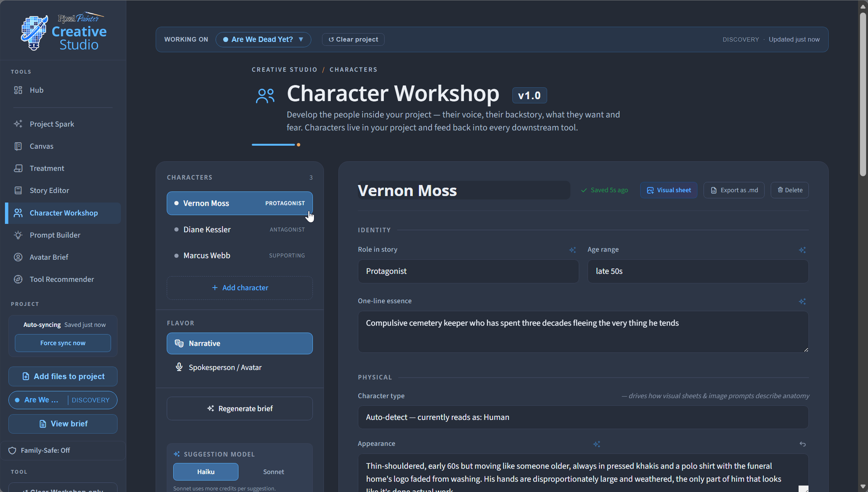Click Clear project button

click(353, 39)
